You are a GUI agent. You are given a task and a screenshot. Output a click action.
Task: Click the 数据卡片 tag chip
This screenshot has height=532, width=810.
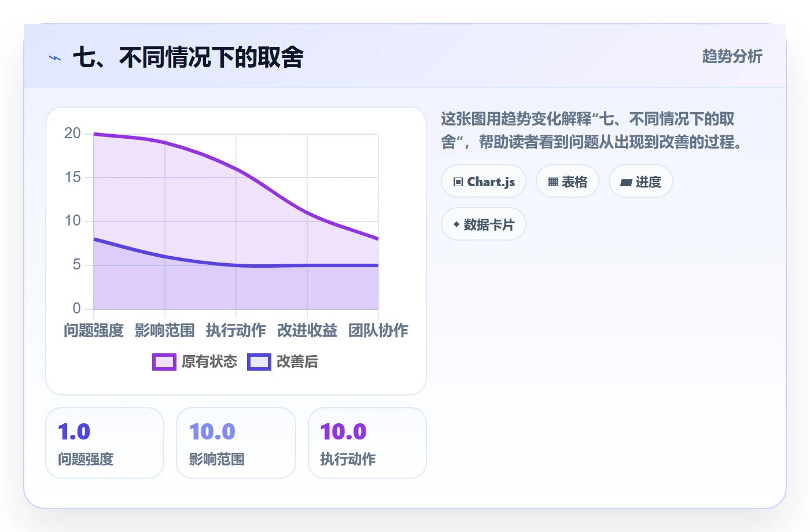pyautogui.click(x=484, y=224)
